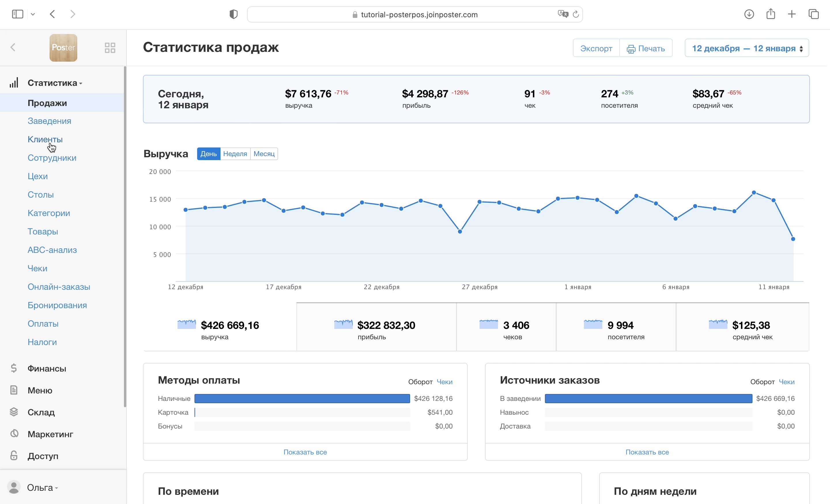830x504 pixels.
Task: Open the date range dropdown
Action: [x=746, y=48]
